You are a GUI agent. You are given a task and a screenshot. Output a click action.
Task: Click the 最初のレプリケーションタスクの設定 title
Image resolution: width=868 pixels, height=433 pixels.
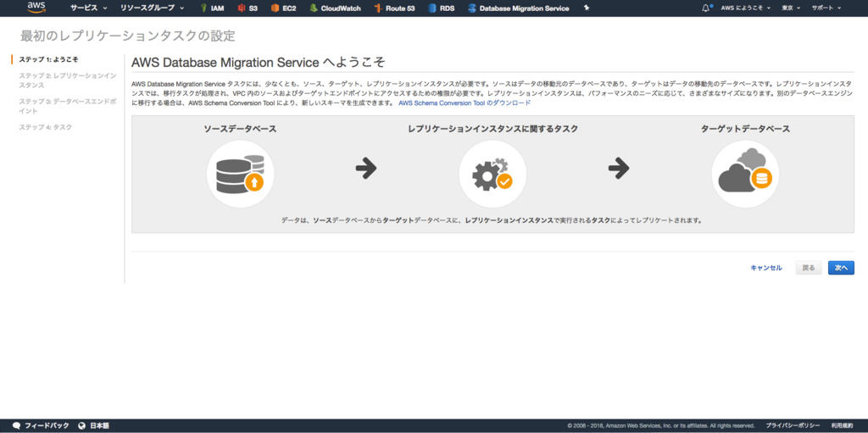point(128,36)
